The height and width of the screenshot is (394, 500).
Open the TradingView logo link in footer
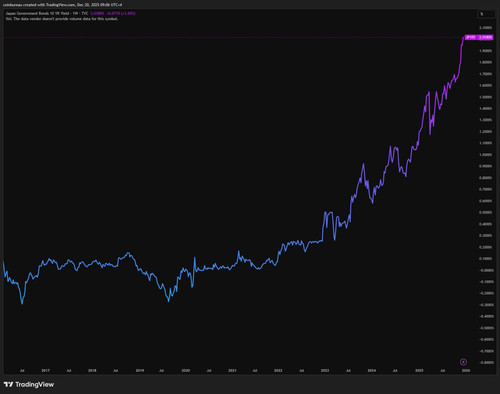[x=29, y=384]
